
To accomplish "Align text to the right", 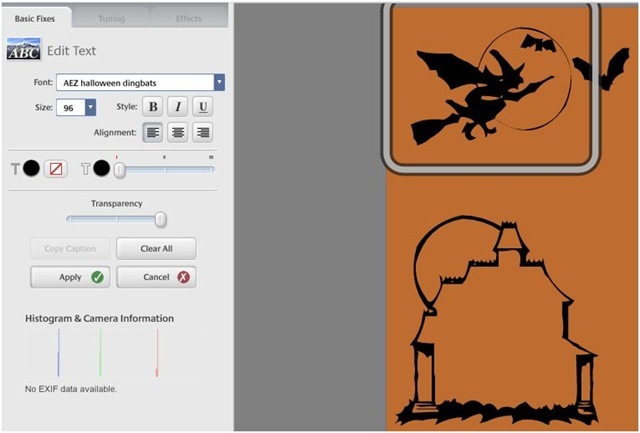I will point(203,132).
